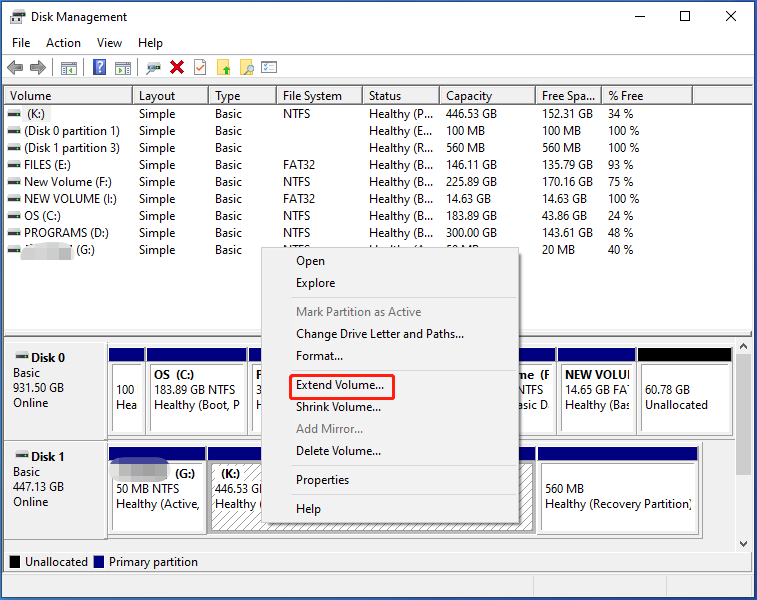This screenshot has width=757, height=600.
Task: Open the File menu
Action: tap(21, 43)
